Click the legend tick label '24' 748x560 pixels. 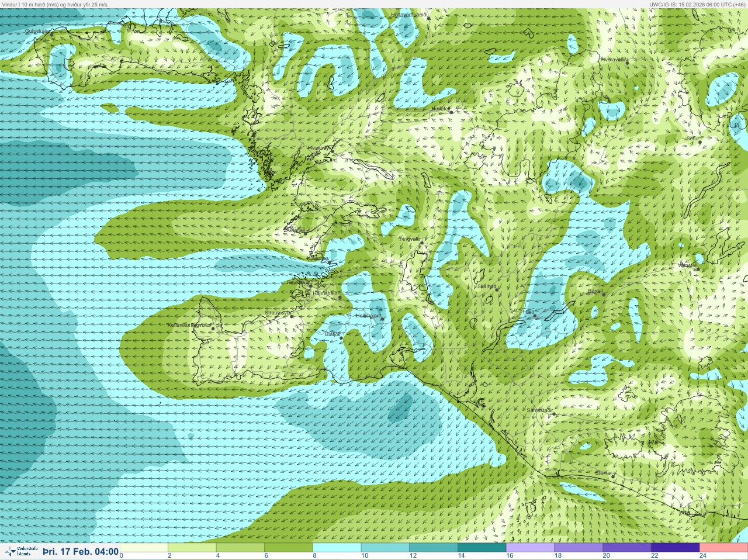click(x=703, y=555)
